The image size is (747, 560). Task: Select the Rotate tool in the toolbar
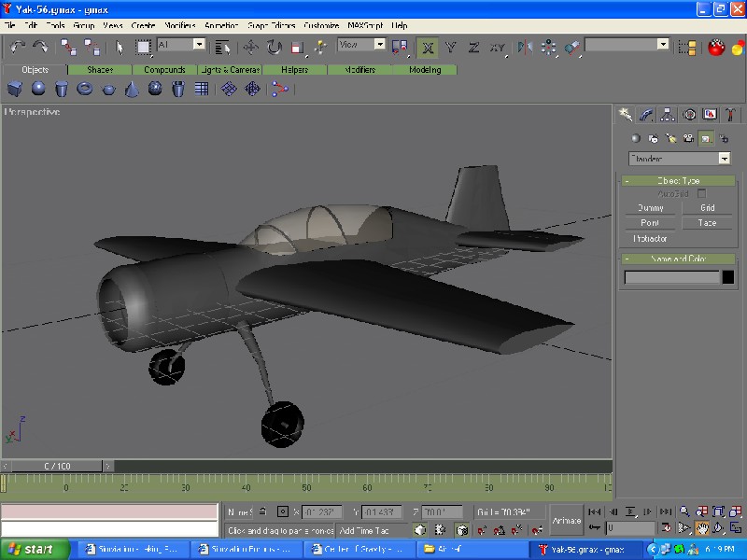pyautogui.click(x=275, y=47)
